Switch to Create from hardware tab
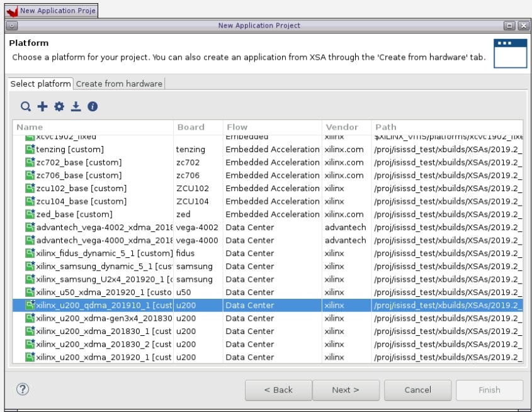The width and height of the screenshot is (532, 412). pos(119,84)
